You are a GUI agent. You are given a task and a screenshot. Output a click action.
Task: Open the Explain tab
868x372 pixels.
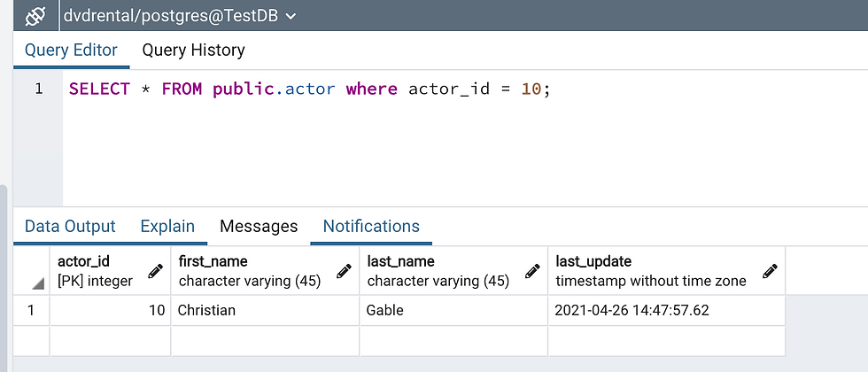pos(167,227)
